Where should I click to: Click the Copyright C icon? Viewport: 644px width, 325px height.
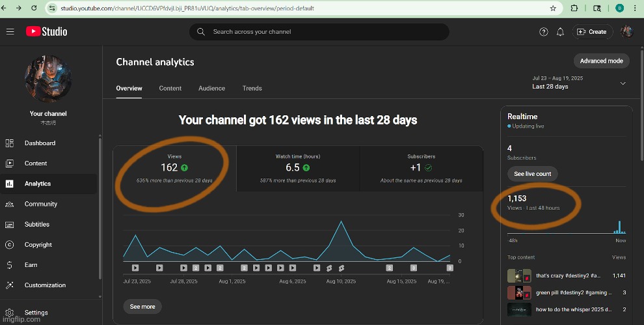(x=10, y=245)
